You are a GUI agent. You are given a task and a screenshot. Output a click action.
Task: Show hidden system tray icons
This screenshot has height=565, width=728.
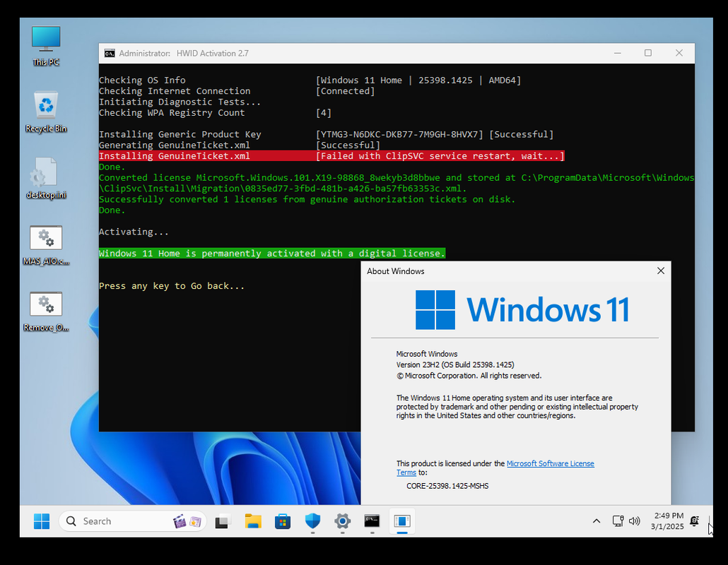(x=597, y=521)
